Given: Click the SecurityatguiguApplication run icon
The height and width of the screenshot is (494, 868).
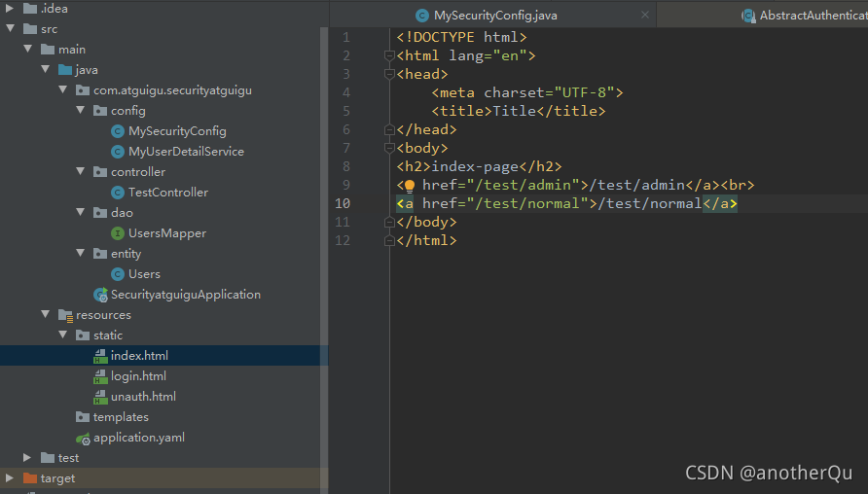Looking at the screenshot, I should point(100,295).
